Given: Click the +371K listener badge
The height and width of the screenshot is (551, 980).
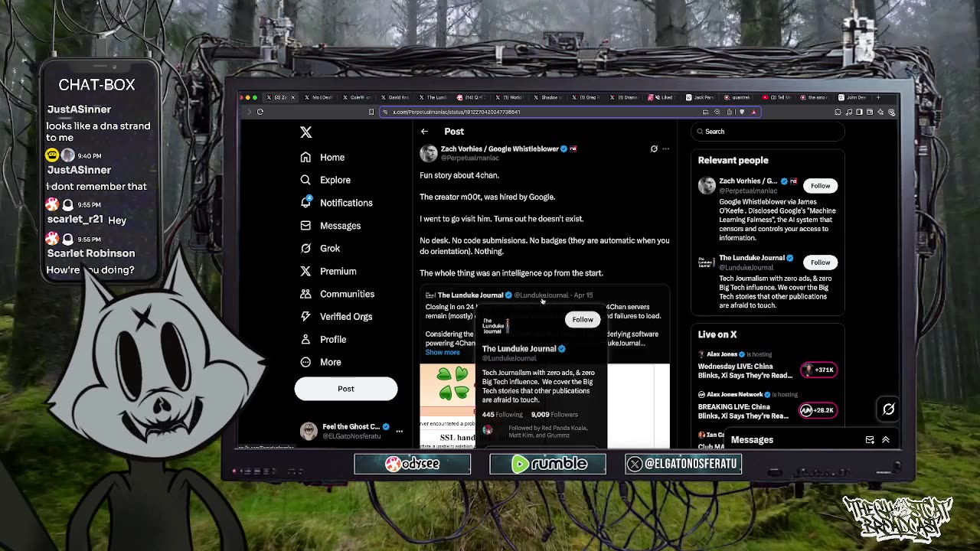Looking at the screenshot, I should click(818, 370).
